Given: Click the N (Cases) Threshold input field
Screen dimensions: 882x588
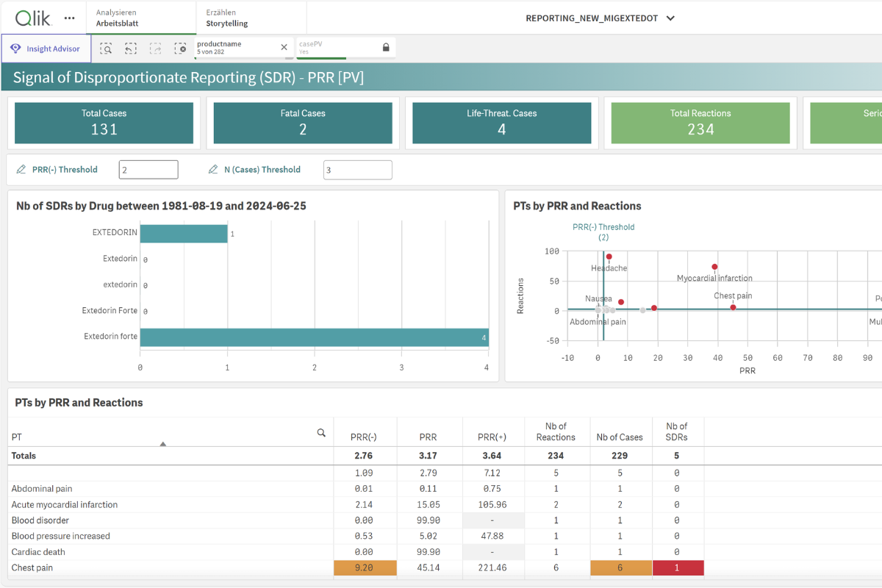Looking at the screenshot, I should [357, 169].
